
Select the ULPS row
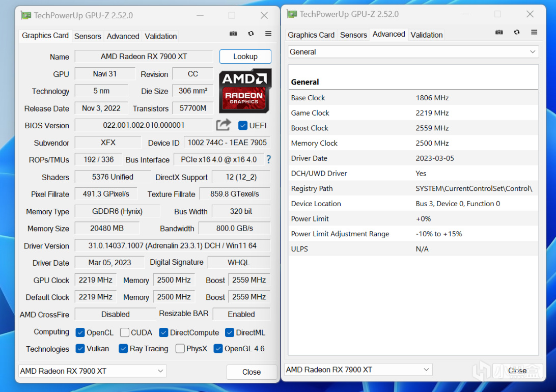click(x=413, y=249)
